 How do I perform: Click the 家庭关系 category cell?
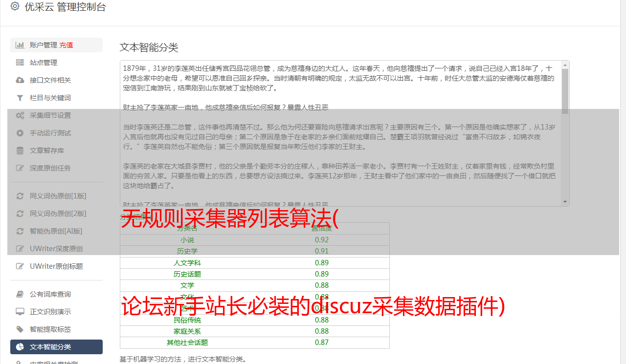187,331
